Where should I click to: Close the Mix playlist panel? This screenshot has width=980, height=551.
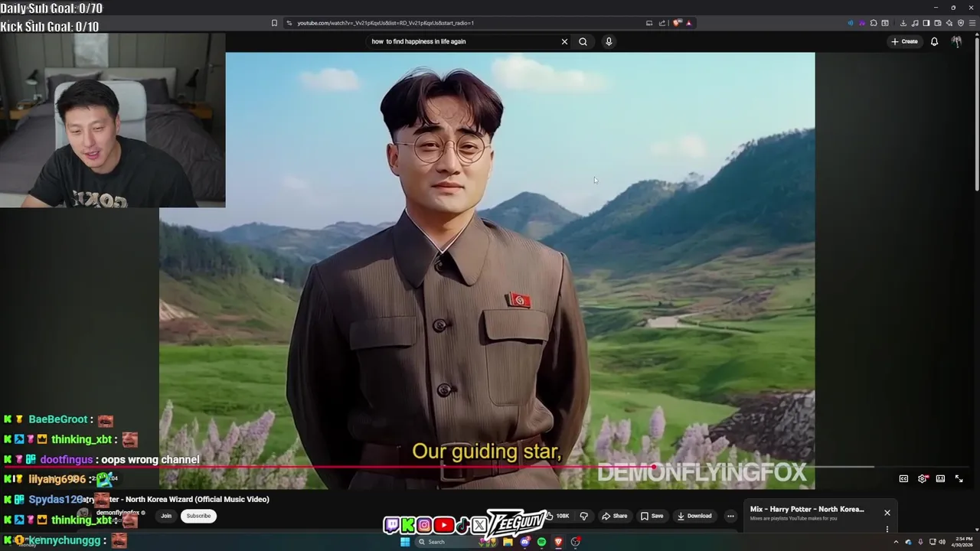[887, 513]
